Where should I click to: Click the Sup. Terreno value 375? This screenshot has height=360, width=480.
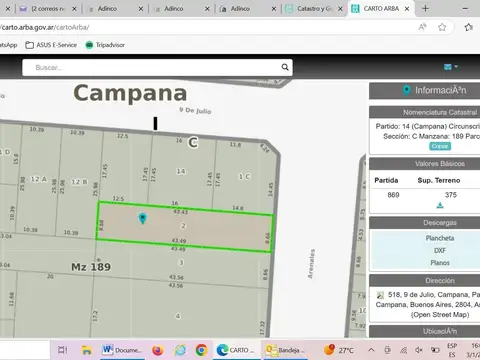click(x=451, y=195)
